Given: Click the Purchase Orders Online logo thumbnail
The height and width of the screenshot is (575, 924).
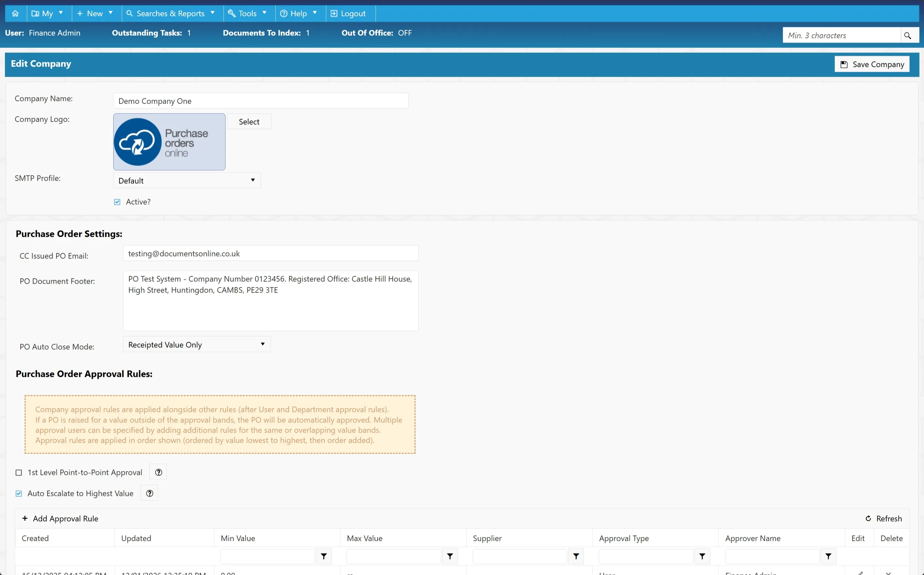Looking at the screenshot, I should click(x=169, y=142).
